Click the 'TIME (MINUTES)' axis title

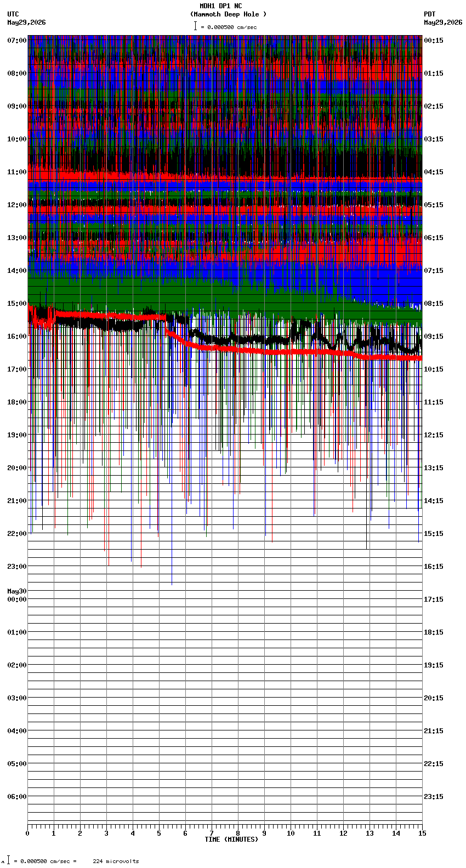231,840
